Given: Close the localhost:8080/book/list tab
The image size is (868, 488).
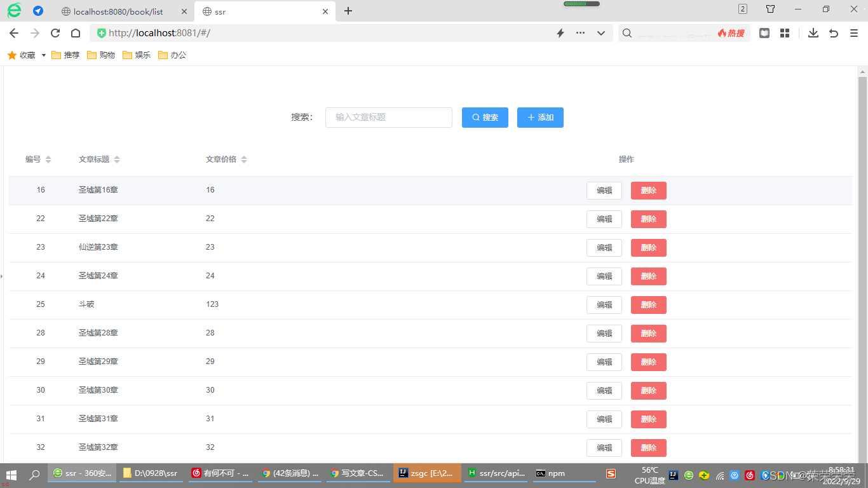Looking at the screenshot, I should pos(184,11).
